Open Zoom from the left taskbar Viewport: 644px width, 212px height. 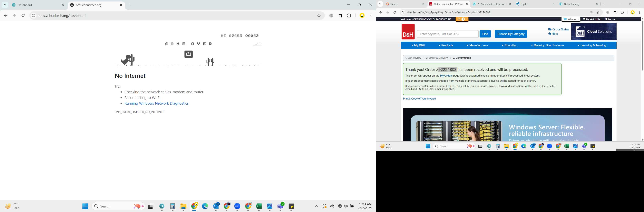click(237, 206)
